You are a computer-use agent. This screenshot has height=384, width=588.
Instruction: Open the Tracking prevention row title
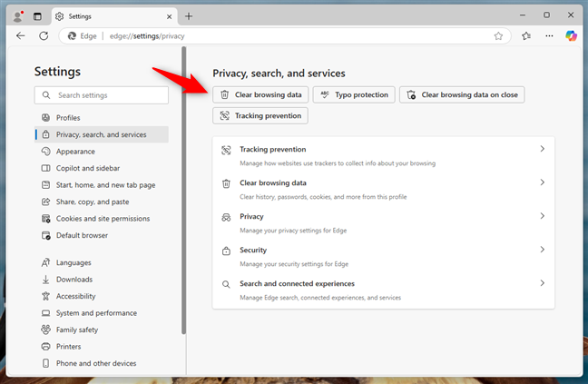pos(273,149)
